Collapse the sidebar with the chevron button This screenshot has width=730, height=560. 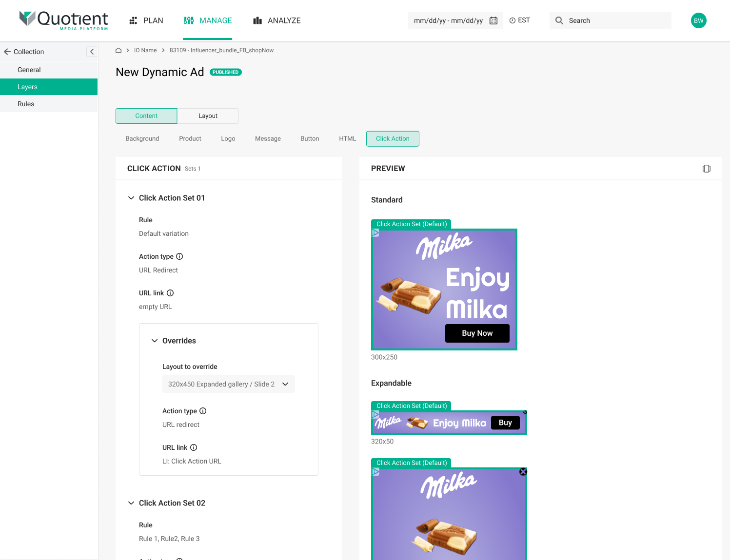pyautogui.click(x=92, y=52)
